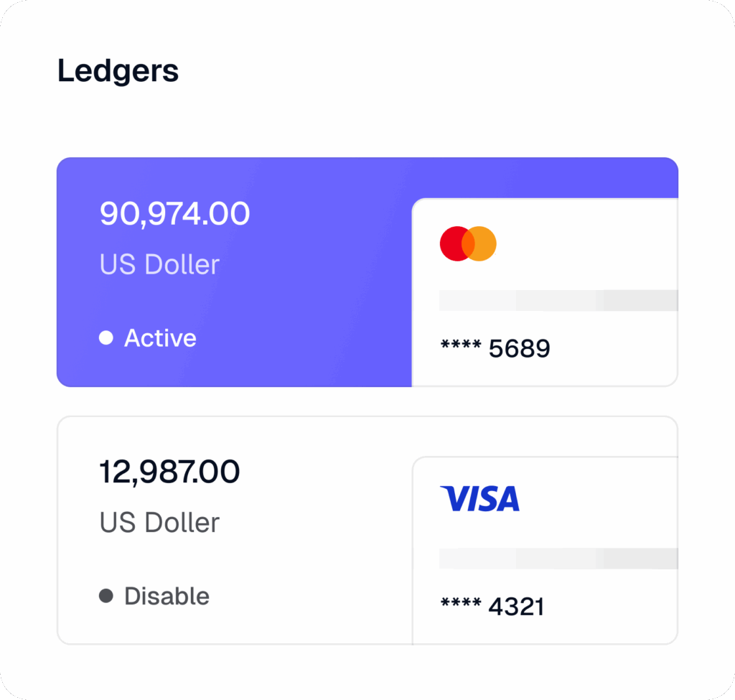The height and width of the screenshot is (700, 735).
Task: Select the Active status label
Action: (x=160, y=337)
